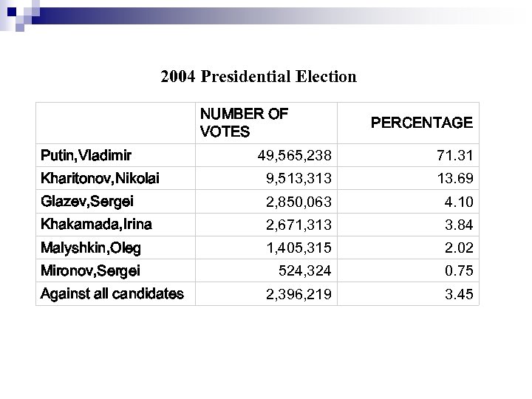Image resolution: width=532 pixels, height=399 pixels.
Task: Click the "Mironov, Sergei" row label
Action: tap(90, 270)
